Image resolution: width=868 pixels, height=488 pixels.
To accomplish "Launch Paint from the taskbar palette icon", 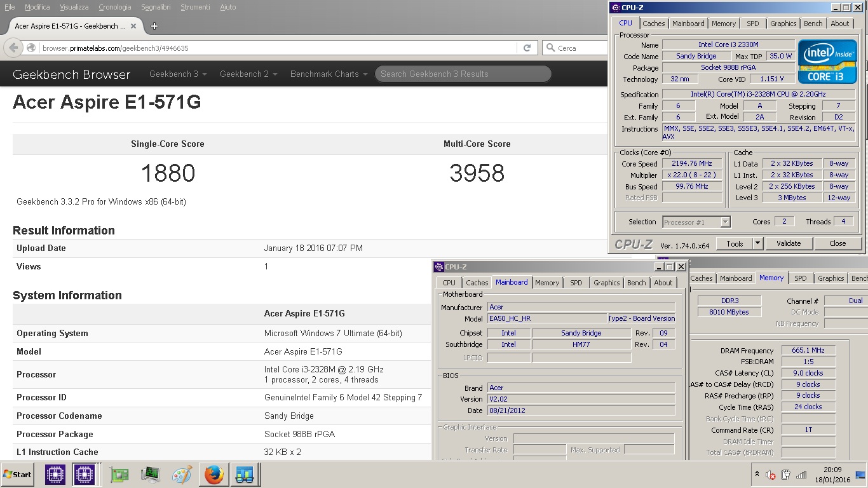I will tap(182, 475).
